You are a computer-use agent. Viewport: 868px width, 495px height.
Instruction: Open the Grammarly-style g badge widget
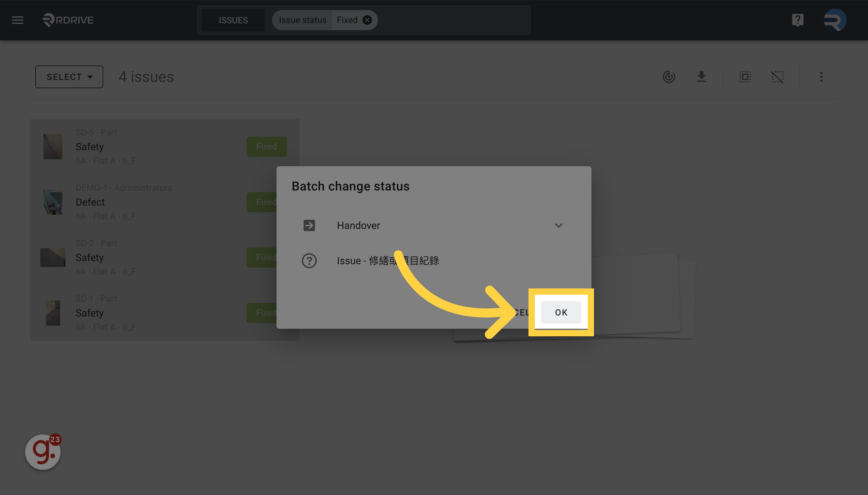tap(43, 452)
